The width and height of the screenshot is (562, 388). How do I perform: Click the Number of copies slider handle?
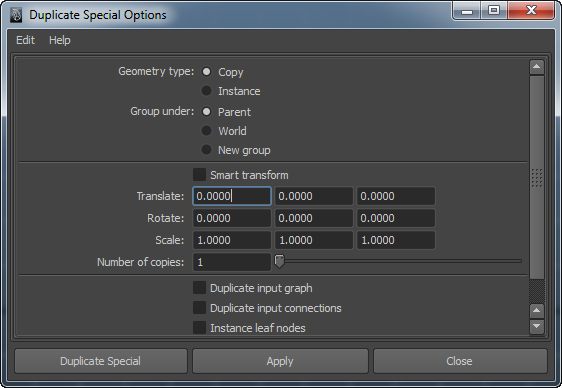[280, 261]
